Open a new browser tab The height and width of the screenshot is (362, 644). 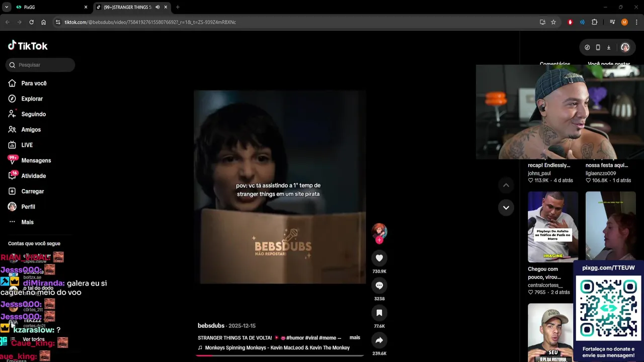[x=178, y=7]
